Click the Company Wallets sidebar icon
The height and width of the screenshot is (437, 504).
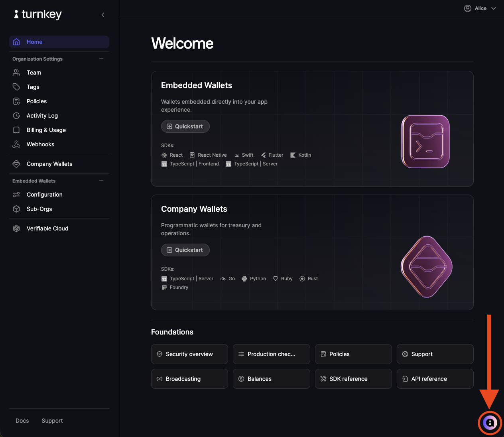(x=16, y=164)
